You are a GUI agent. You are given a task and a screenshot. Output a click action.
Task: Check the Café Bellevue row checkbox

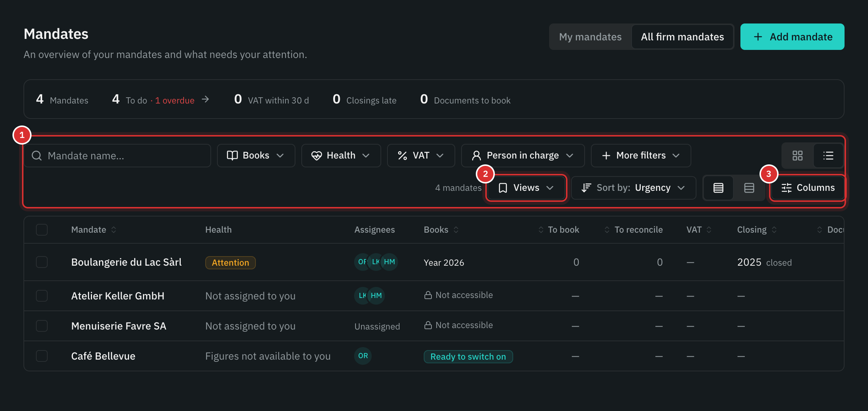tap(42, 356)
